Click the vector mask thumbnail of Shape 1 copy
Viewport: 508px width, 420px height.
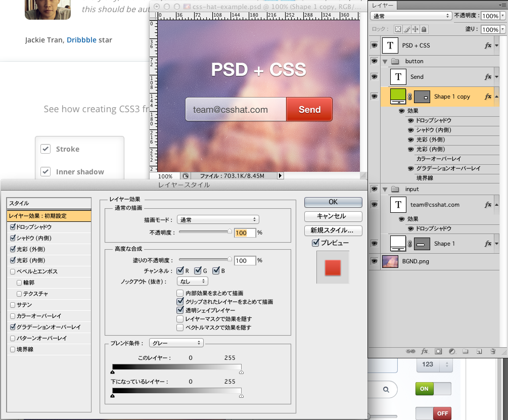(x=422, y=97)
